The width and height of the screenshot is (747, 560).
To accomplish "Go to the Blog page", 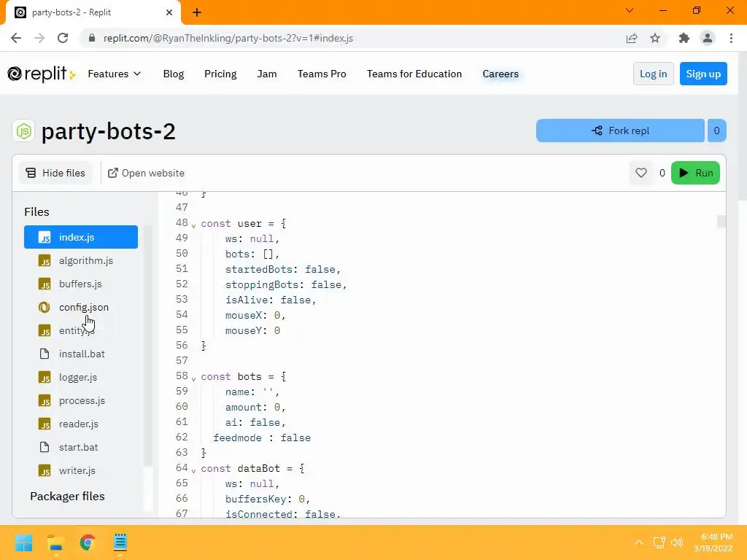I will (174, 74).
